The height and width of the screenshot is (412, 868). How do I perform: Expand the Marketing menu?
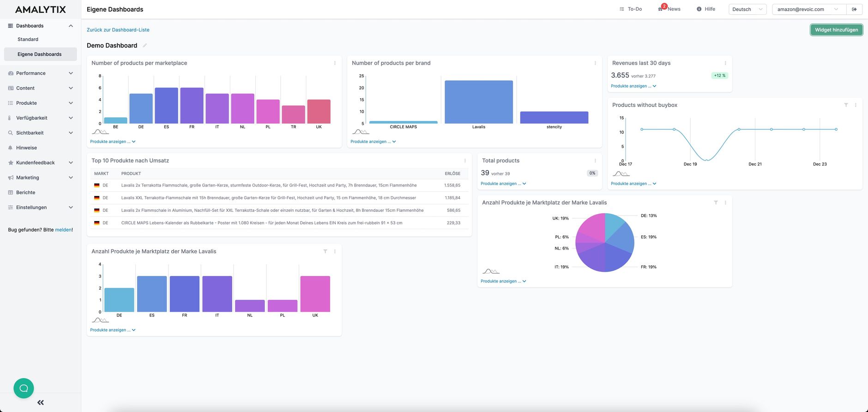click(71, 178)
